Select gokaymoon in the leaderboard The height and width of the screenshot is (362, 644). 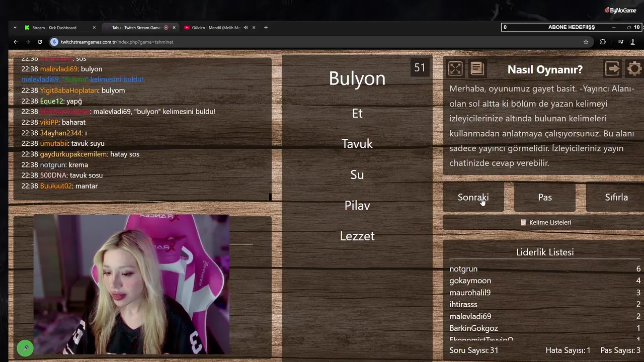point(470,281)
